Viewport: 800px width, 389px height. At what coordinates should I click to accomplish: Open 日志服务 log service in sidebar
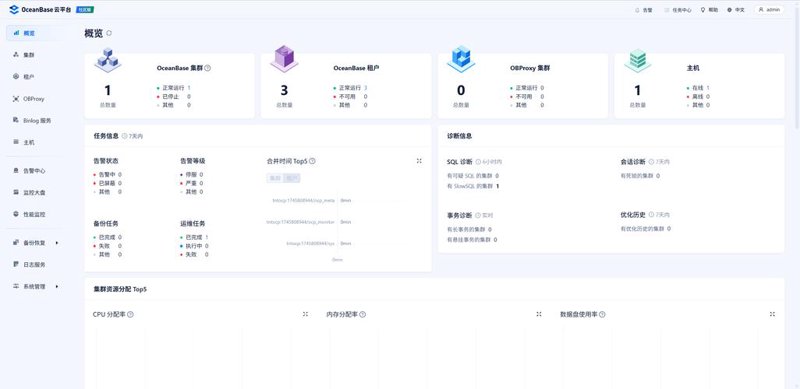click(x=29, y=264)
